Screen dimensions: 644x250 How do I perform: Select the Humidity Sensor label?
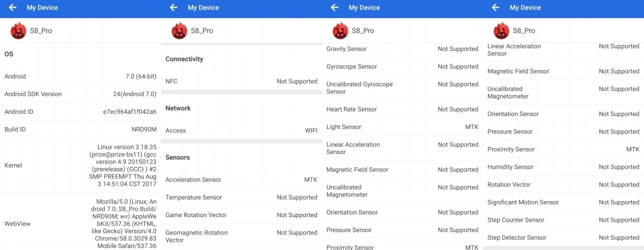tap(510, 166)
